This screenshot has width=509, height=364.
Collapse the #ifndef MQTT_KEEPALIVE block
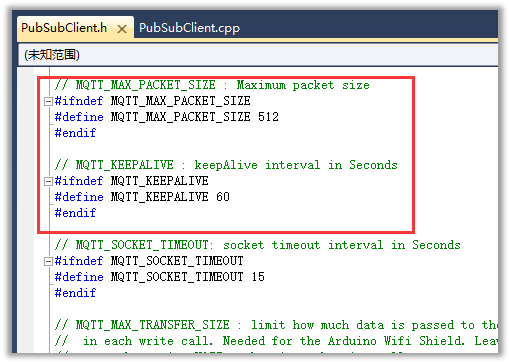[x=48, y=181]
